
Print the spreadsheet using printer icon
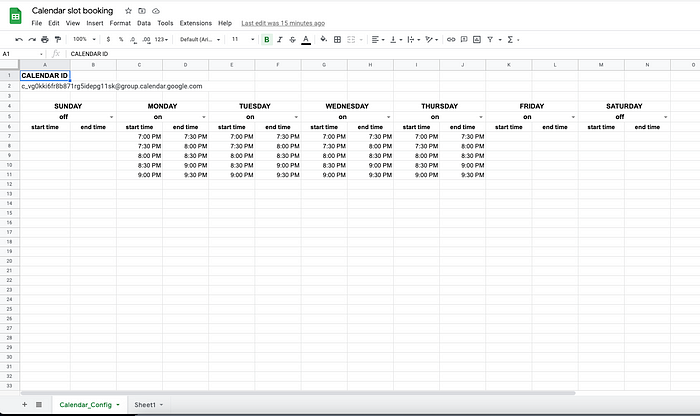pos(45,40)
